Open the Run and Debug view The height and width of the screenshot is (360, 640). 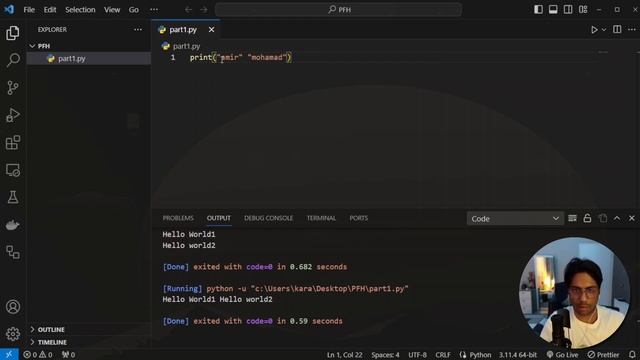click(x=13, y=115)
